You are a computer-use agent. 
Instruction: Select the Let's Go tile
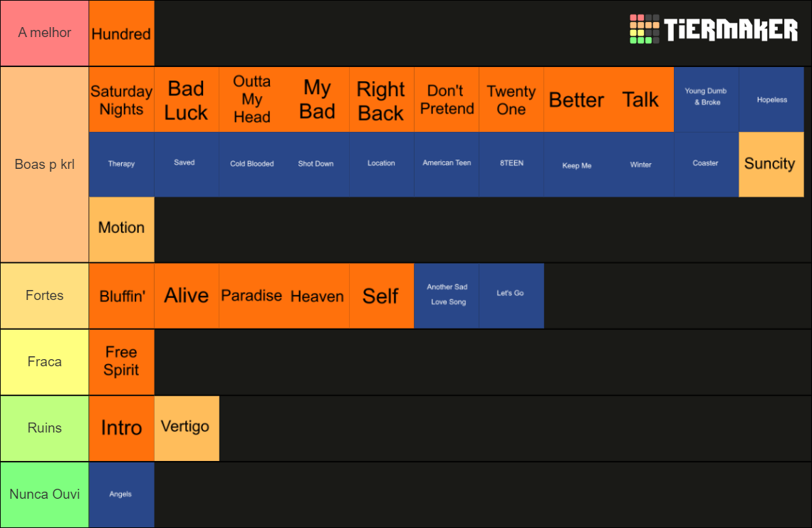511,296
